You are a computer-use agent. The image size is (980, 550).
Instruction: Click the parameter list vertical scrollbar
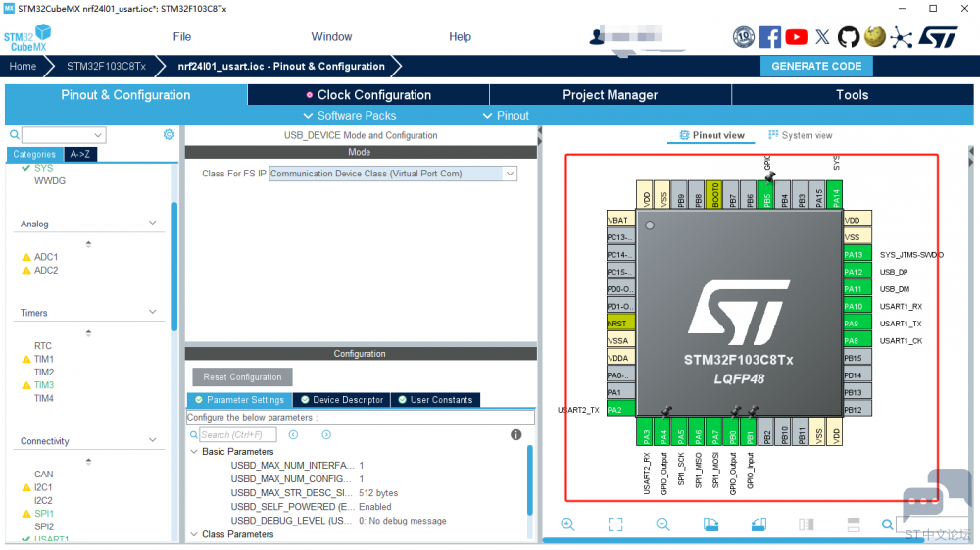tap(530, 480)
